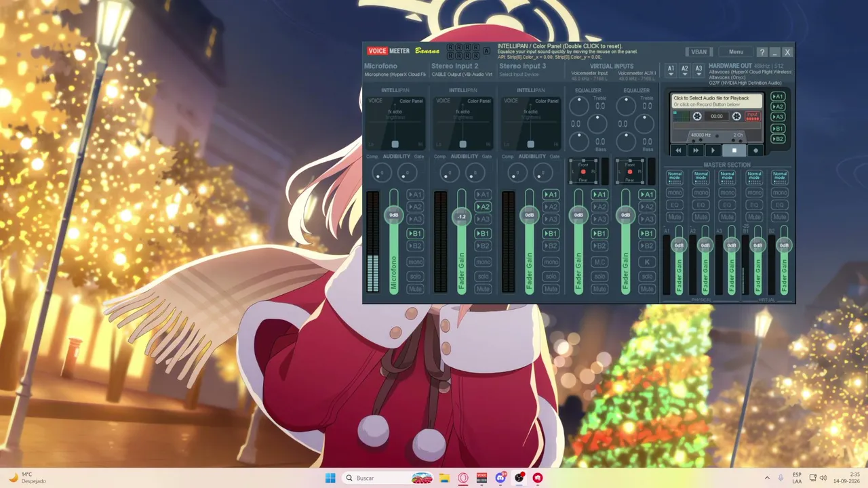Mute master bus A3
This screenshot has width=868, height=488.
[x=727, y=217]
